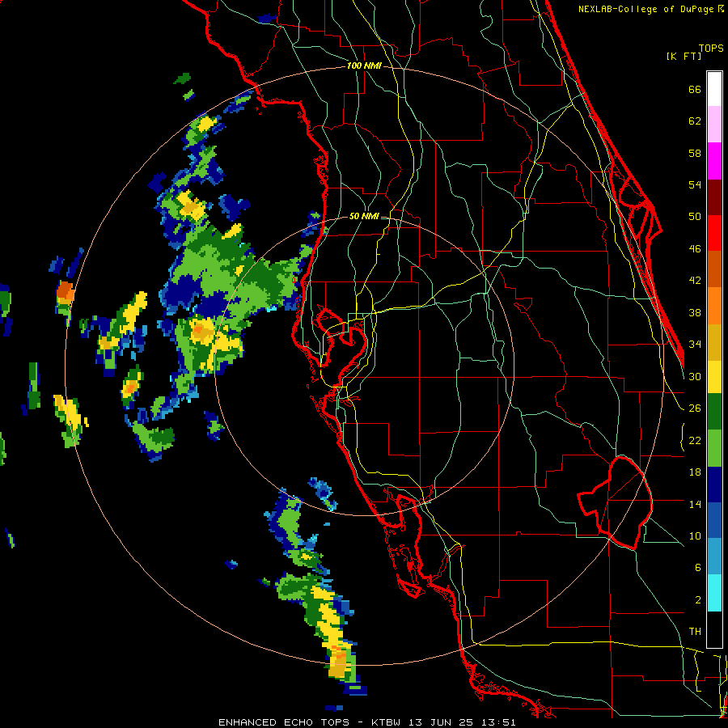Click the 14 legend value
Viewport: 728px width, 728px height.
click(695, 504)
